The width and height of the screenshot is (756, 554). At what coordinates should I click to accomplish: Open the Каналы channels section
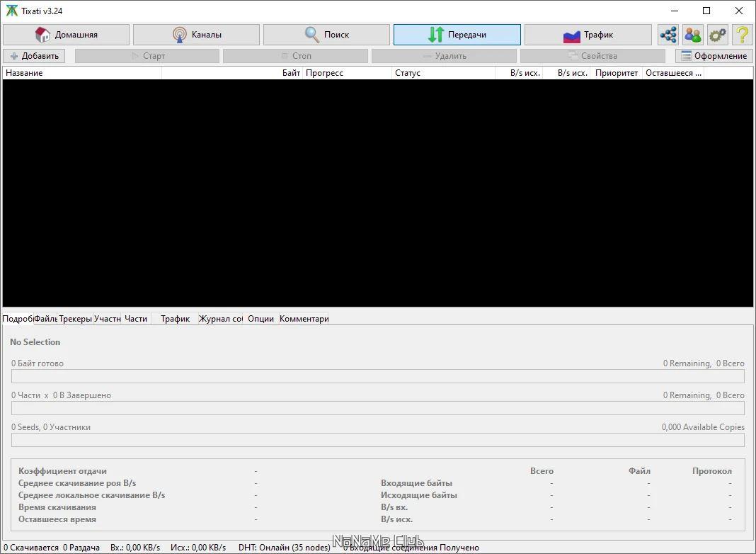pyautogui.click(x=196, y=35)
